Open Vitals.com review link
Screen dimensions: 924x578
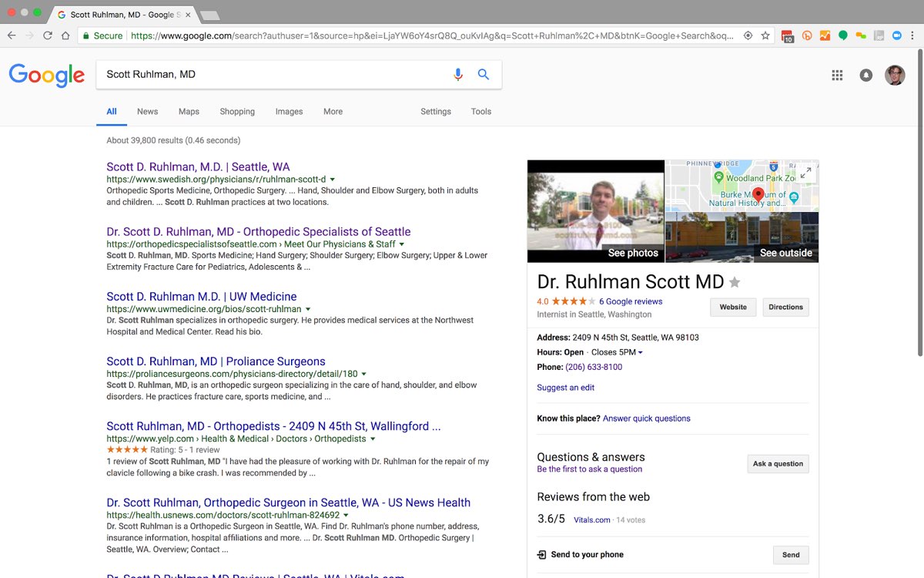pos(592,520)
